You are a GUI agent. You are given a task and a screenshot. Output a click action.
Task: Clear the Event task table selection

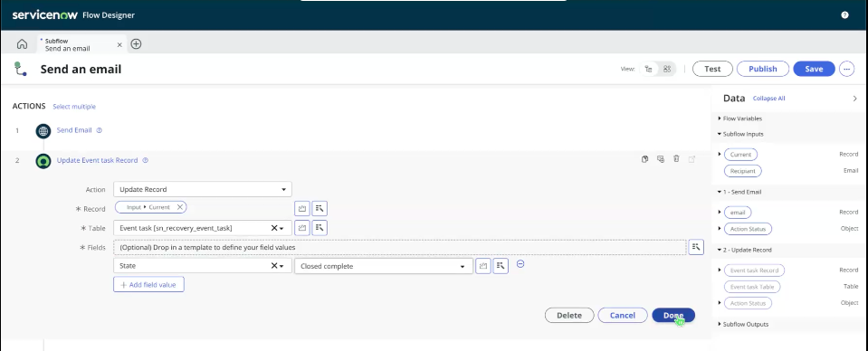(274, 228)
